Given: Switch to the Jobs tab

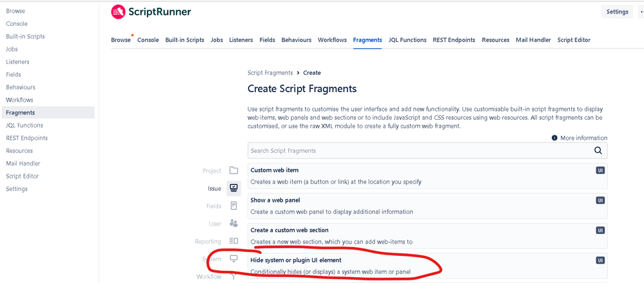Looking at the screenshot, I should point(217,40).
